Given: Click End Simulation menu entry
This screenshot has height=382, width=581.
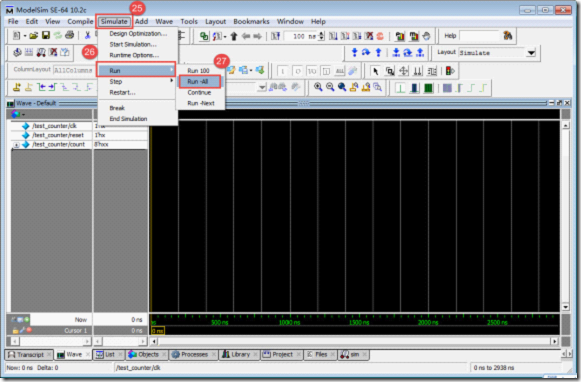Looking at the screenshot, I should pos(128,119).
